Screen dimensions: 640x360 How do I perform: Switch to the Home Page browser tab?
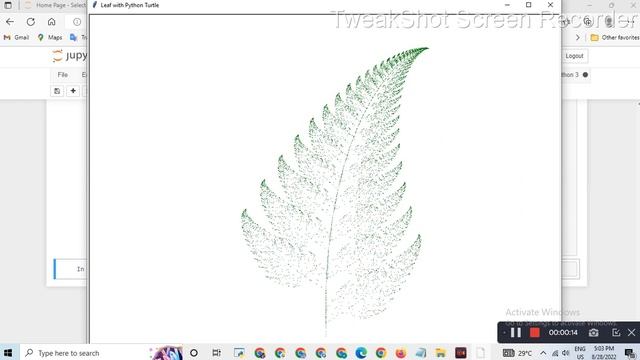click(x=56, y=5)
